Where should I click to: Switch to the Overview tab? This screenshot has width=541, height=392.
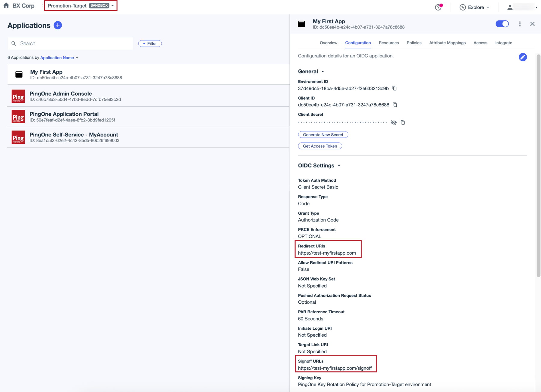328,43
